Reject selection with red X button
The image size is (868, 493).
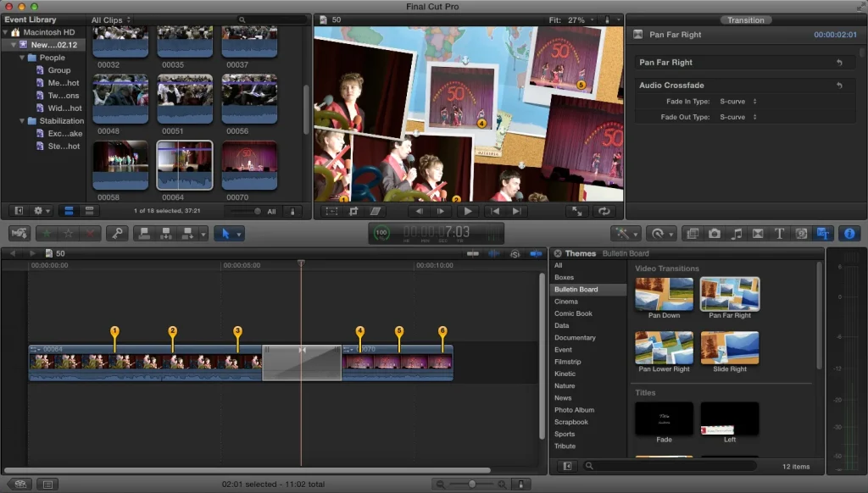tap(90, 234)
